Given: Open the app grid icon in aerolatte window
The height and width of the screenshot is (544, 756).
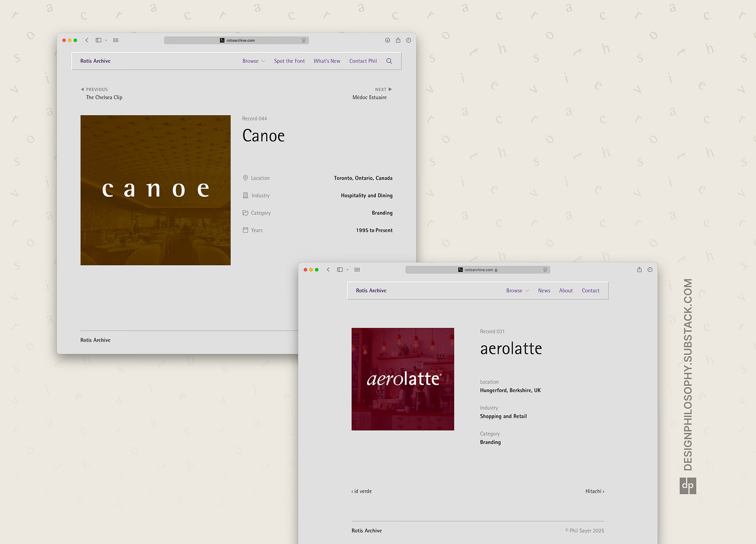Looking at the screenshot, I should pyautogui.click(x=357, y=269).
